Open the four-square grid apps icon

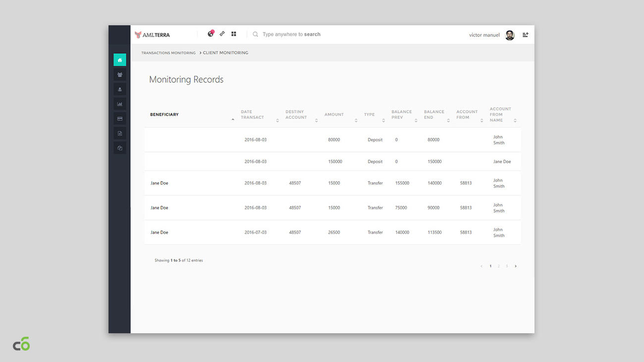(234, 34)
